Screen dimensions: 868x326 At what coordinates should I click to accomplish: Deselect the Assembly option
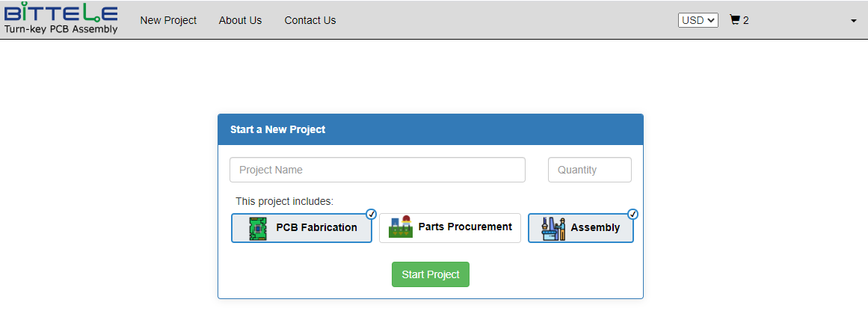pyautogui.click(x=581, y=228)
